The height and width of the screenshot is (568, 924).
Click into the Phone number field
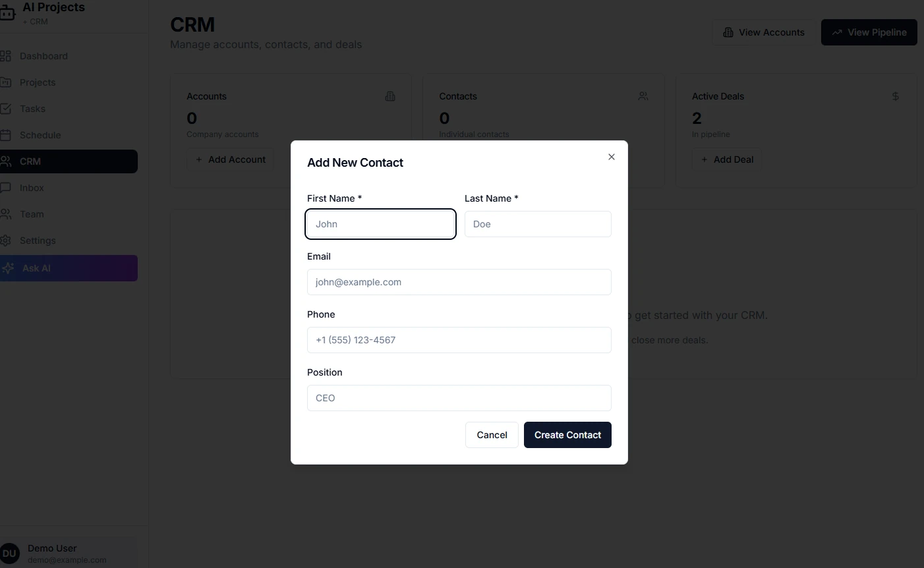459,340
